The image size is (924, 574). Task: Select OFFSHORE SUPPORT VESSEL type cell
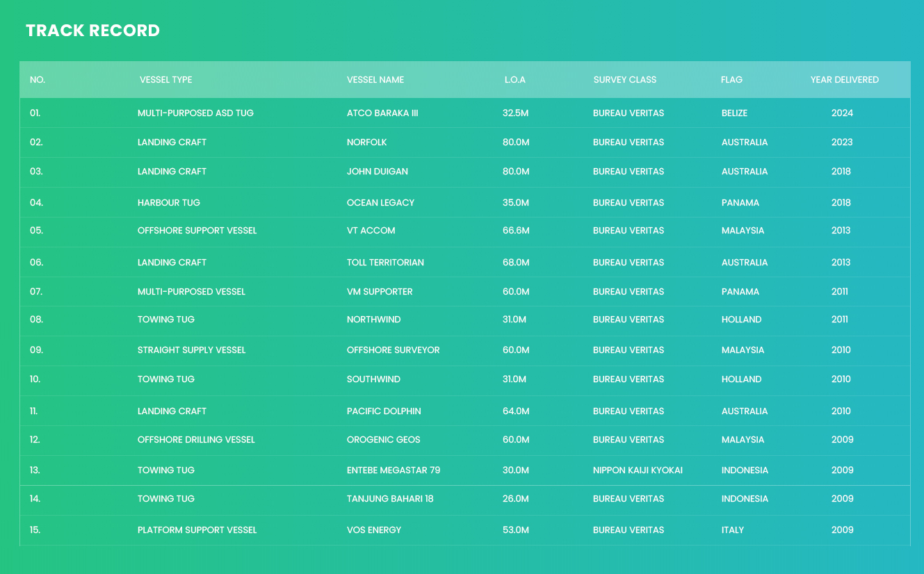pyautogui.click(x=197, y=231)
